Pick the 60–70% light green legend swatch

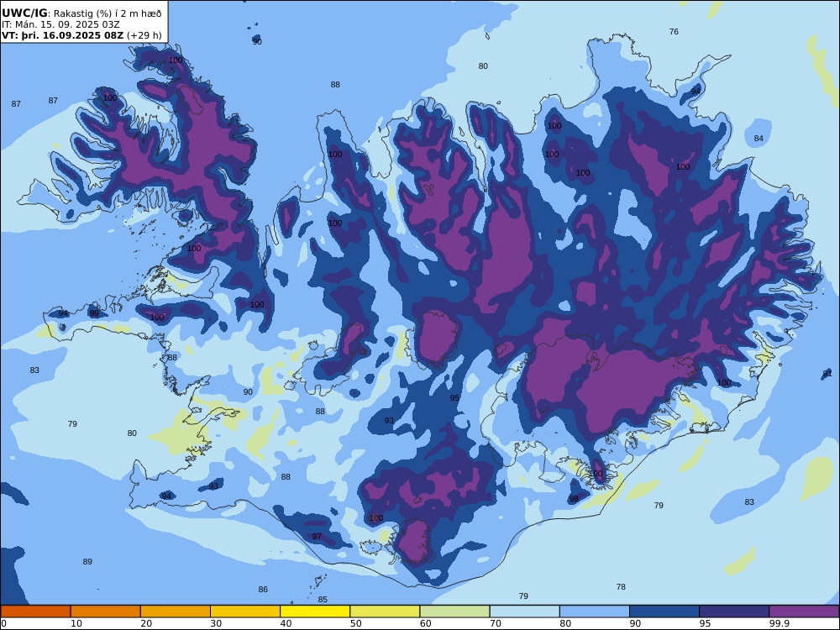point(454,612)
